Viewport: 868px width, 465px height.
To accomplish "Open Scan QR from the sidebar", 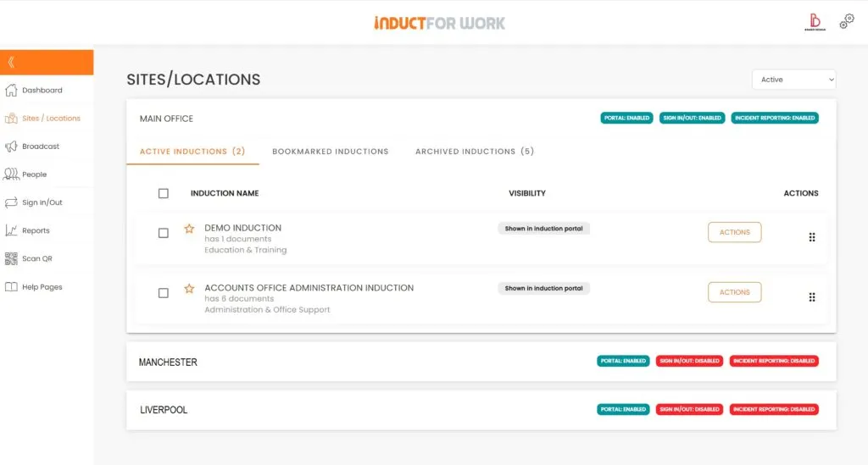I will pyautogui.click(x=37, y=259).
